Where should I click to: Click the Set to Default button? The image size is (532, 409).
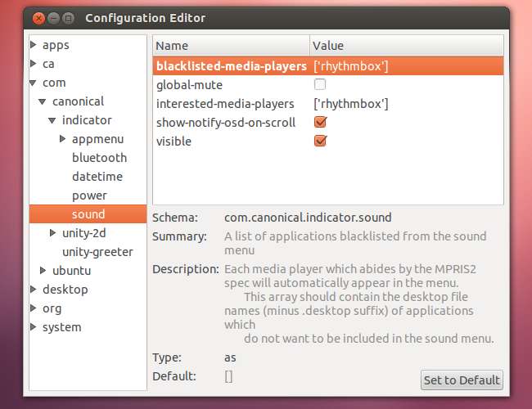click(x=461, y=380)
